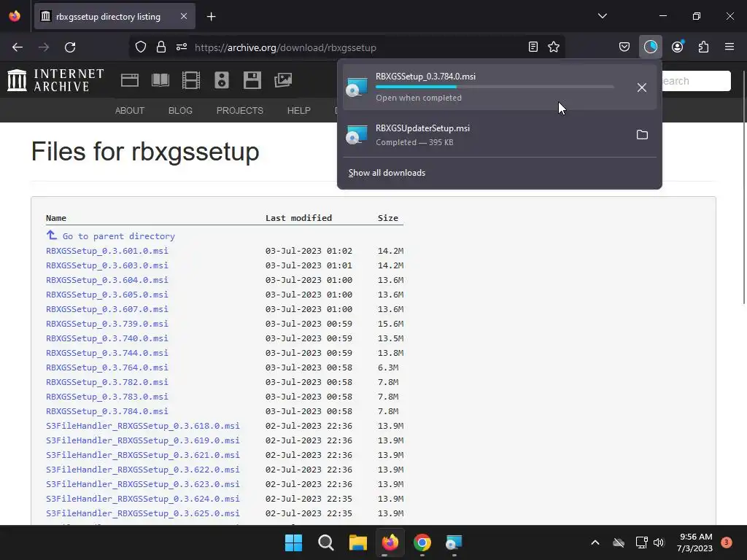Click Show all downloads
The image size is (747, 560).
387,173
